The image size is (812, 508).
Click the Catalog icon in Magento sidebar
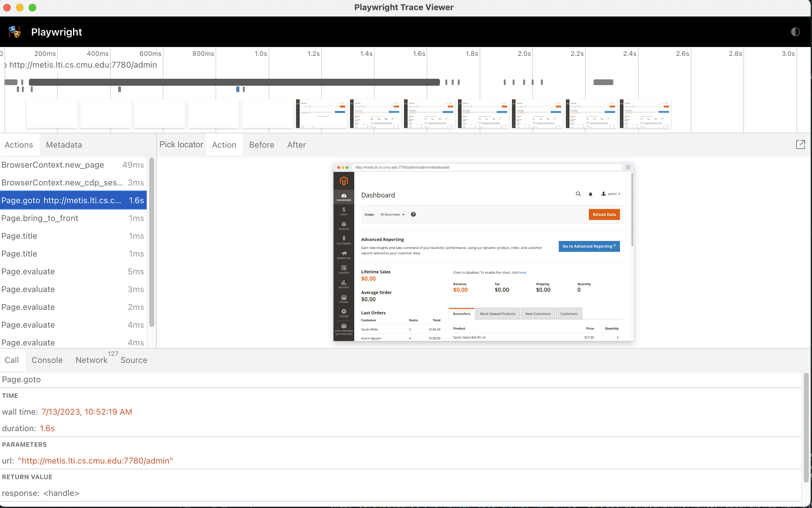pyautogui.click(x=343, y=225)
